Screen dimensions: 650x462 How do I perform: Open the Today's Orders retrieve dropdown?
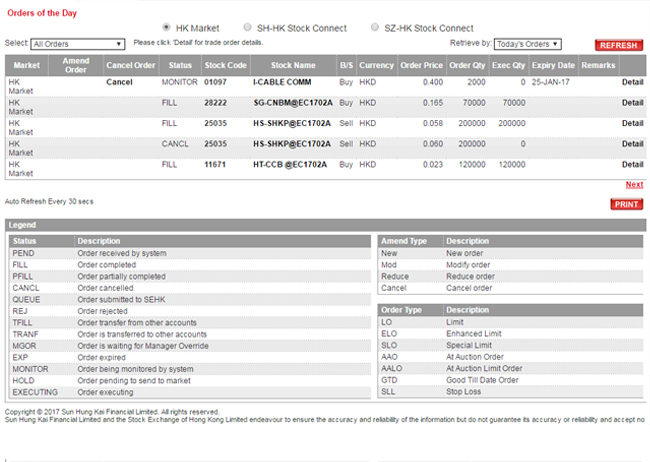pyautogui.click(x=528, y=44)
